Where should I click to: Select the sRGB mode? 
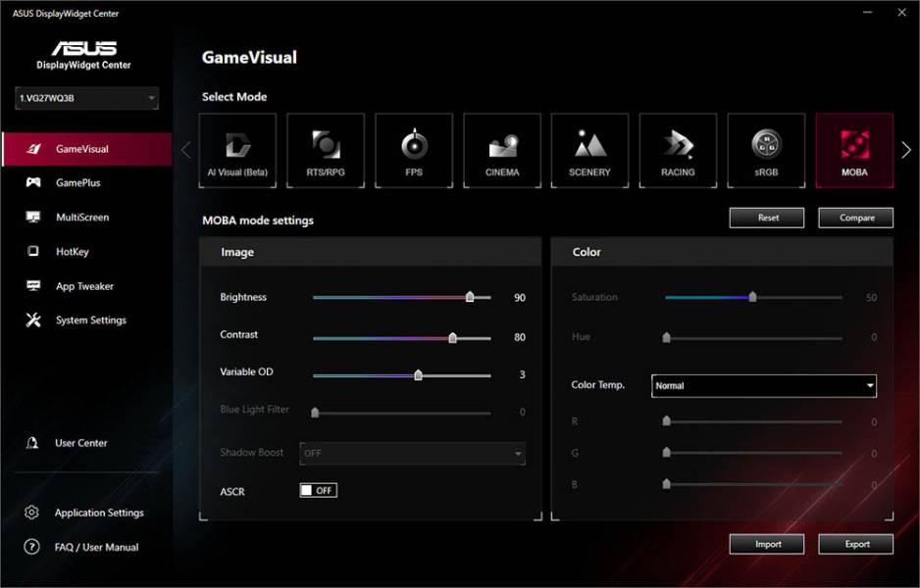pyautogui.click(x=766, y=151)
